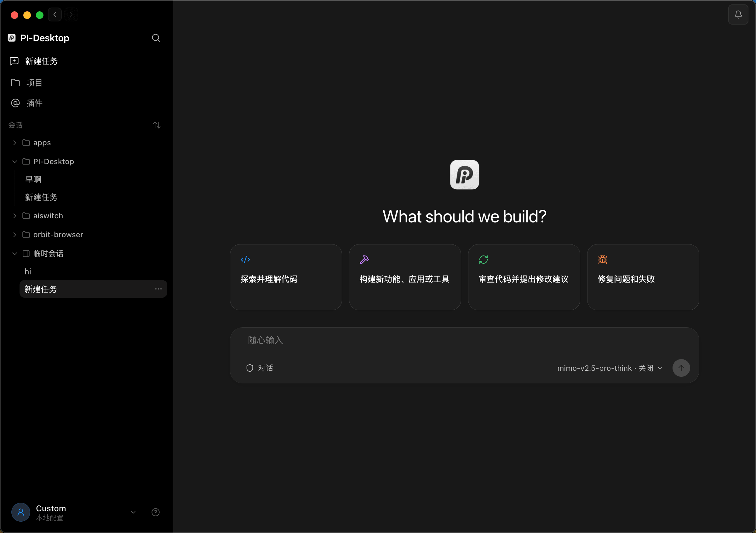Click the send arrow button
756x533 pixels.
point(681,368)
